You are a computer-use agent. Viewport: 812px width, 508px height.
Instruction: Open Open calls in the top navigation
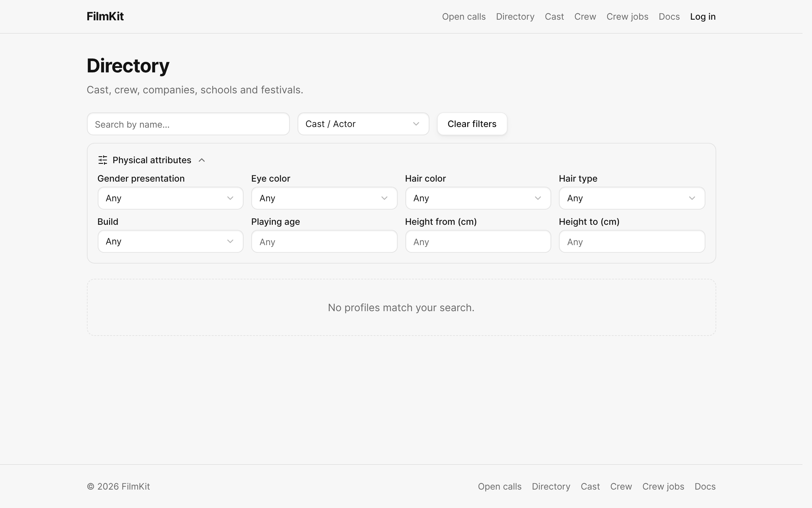click(x=464, y=17)
